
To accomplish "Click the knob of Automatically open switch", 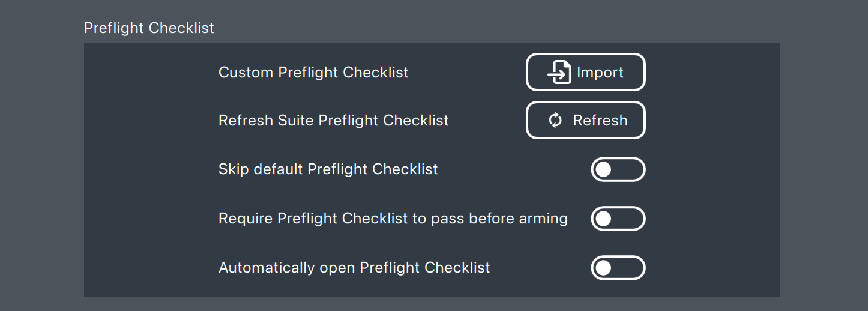I will [603, 268].
